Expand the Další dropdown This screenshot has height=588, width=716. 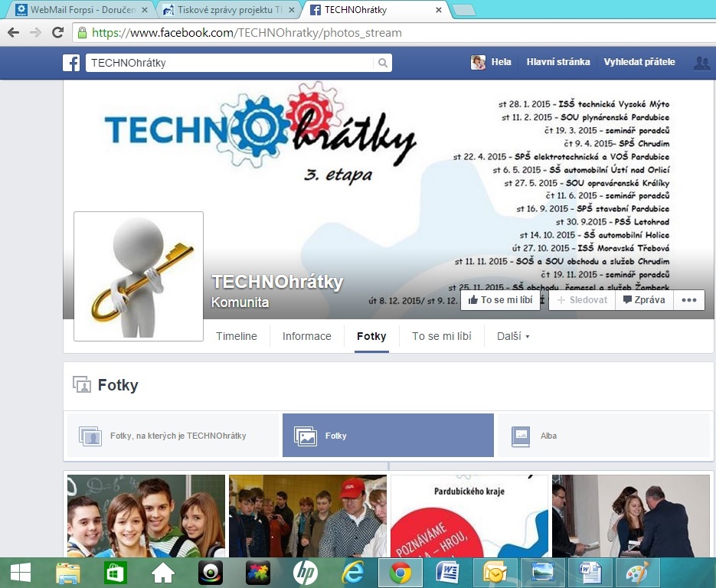pyautogui.click(x=513, y=336)
